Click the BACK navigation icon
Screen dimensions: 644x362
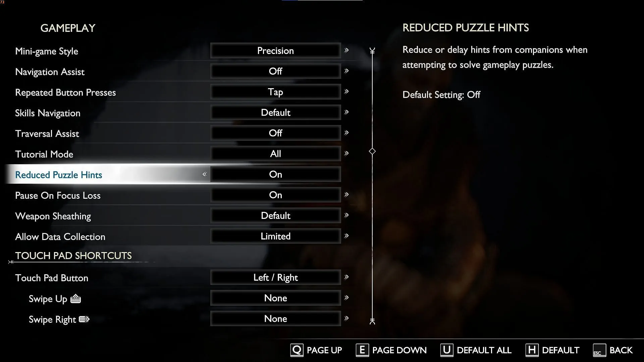tap(598, 350)
